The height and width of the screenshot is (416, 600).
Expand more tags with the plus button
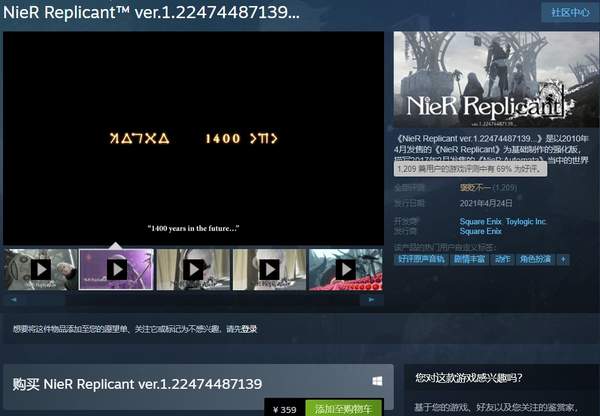563,259
